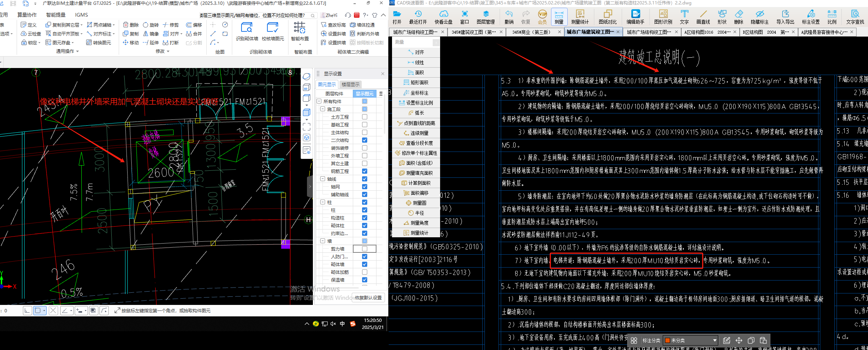The height and width of the screenshot is (350, 868).
Task: Click 快看云盘 cloud drive in CAD viewer
Action: click(x=443, y=17)
